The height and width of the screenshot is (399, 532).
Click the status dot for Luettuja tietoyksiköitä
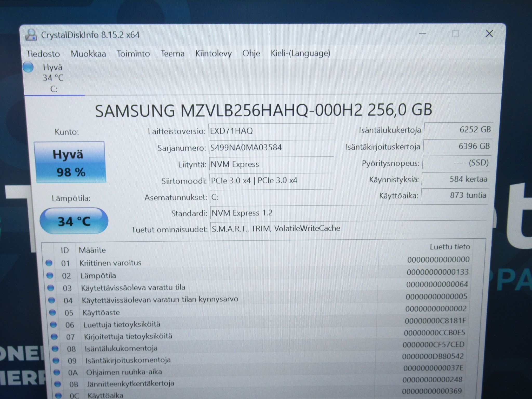pos(53,325)
